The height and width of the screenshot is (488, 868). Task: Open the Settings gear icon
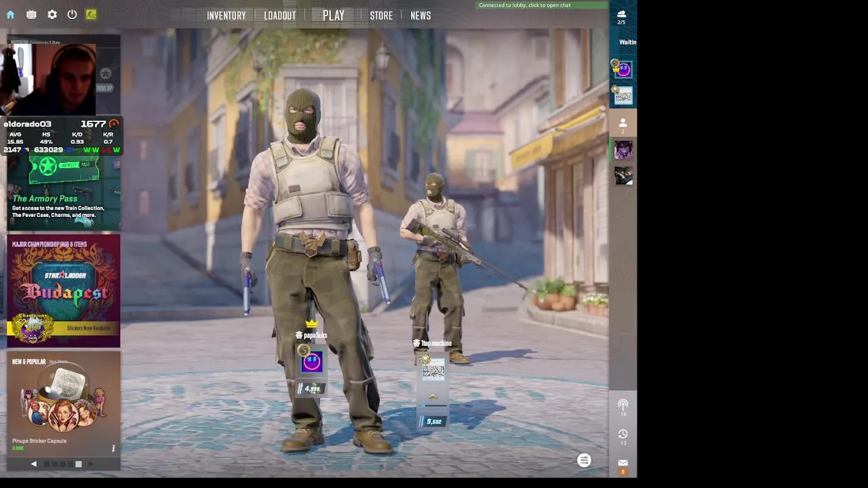coord(52,14)
